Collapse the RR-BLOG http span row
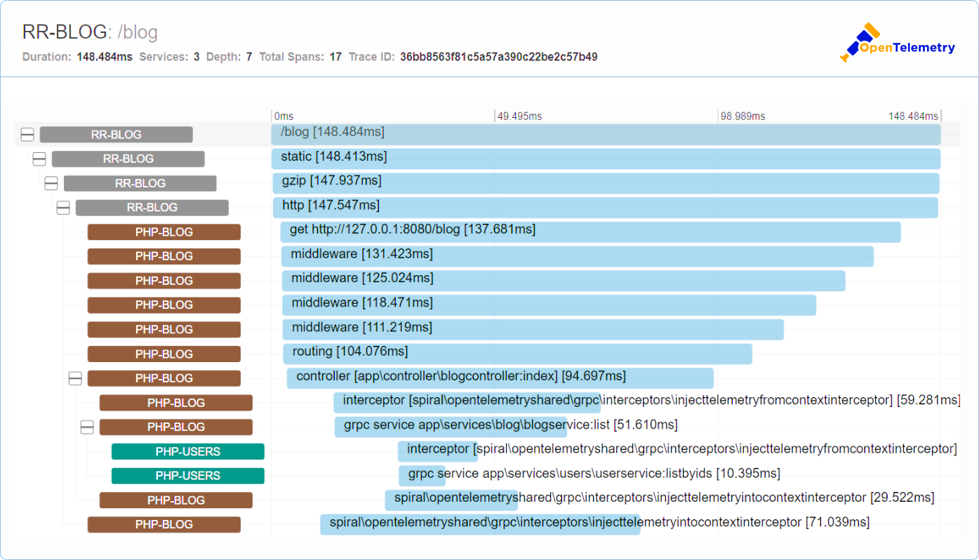 pyautogui.click(x=63, y=208)
